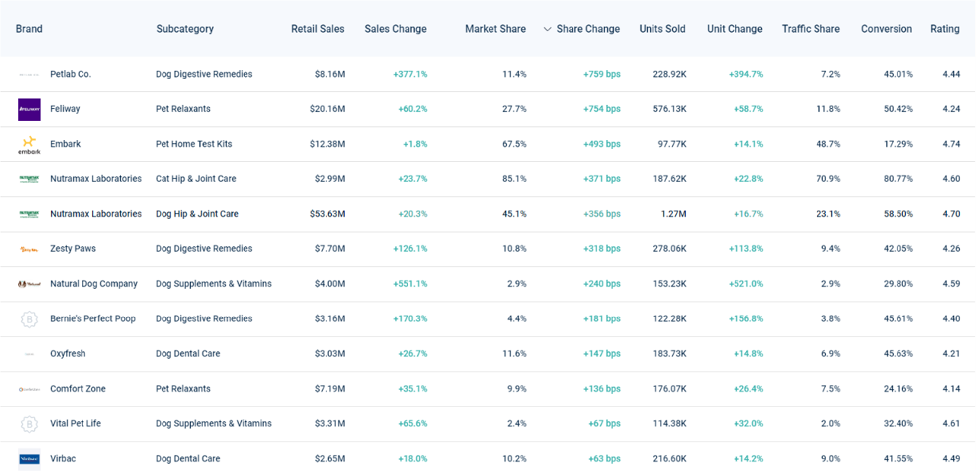Click the purple Feliway logo

click(x=29, y=109)
